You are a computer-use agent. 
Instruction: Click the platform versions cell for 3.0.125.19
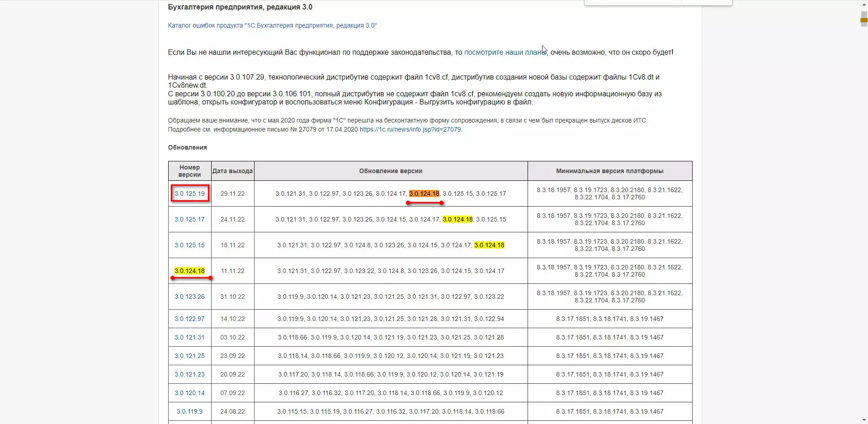(610, 193)
